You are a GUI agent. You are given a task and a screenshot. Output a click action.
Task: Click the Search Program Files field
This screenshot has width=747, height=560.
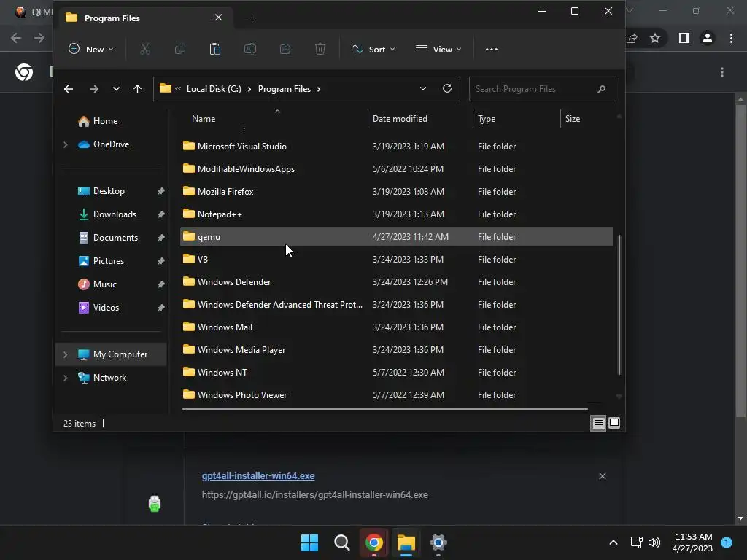pos(542,89)
